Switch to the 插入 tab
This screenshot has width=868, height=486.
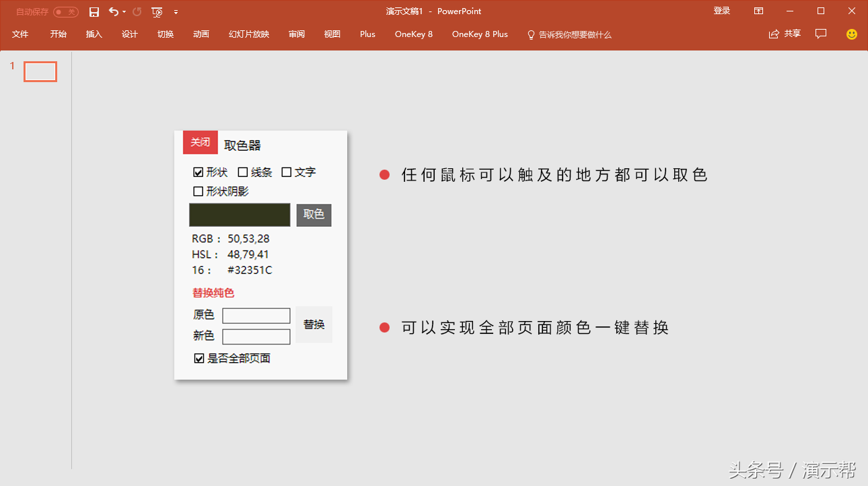pyautogui.click(x=94, y=34)
